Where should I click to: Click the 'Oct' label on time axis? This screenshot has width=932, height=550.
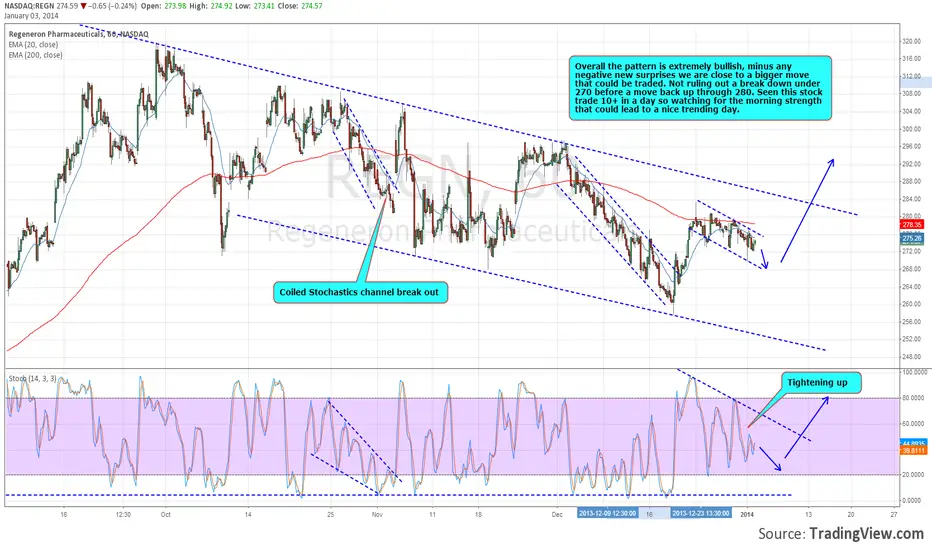pyautogui.click(x=165, y=514)
